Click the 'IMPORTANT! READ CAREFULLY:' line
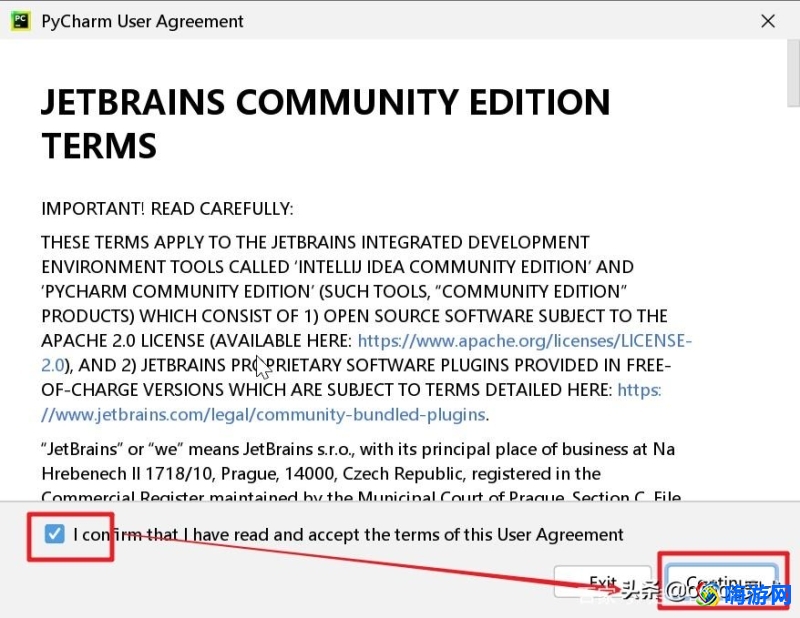 tap(167, 209)
